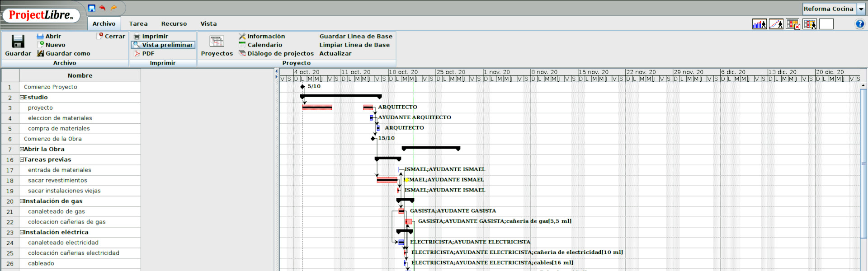868x271 pixels.
Task: Create a new project with Nuevo
Action: pyautogui.click(x=51, y=45)
